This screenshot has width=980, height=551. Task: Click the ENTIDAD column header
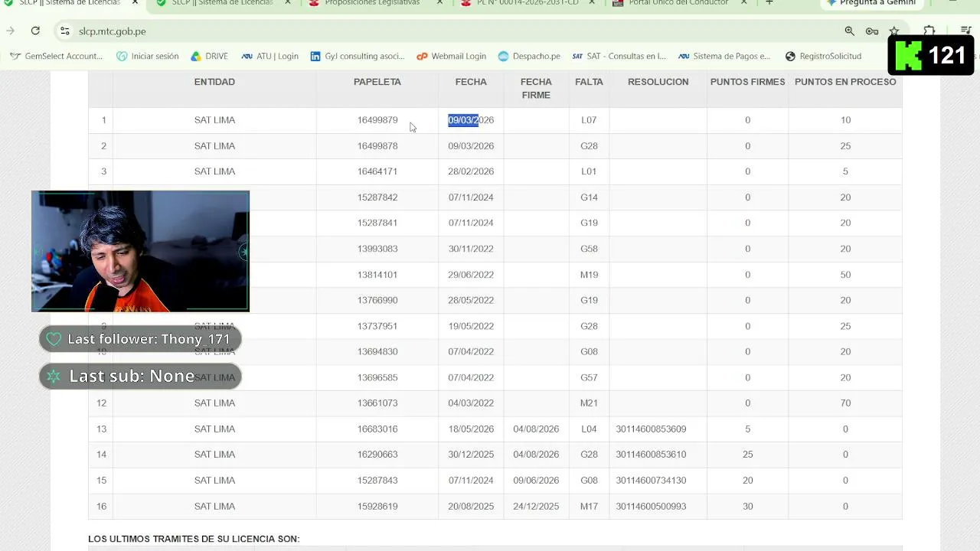[214, 82]
